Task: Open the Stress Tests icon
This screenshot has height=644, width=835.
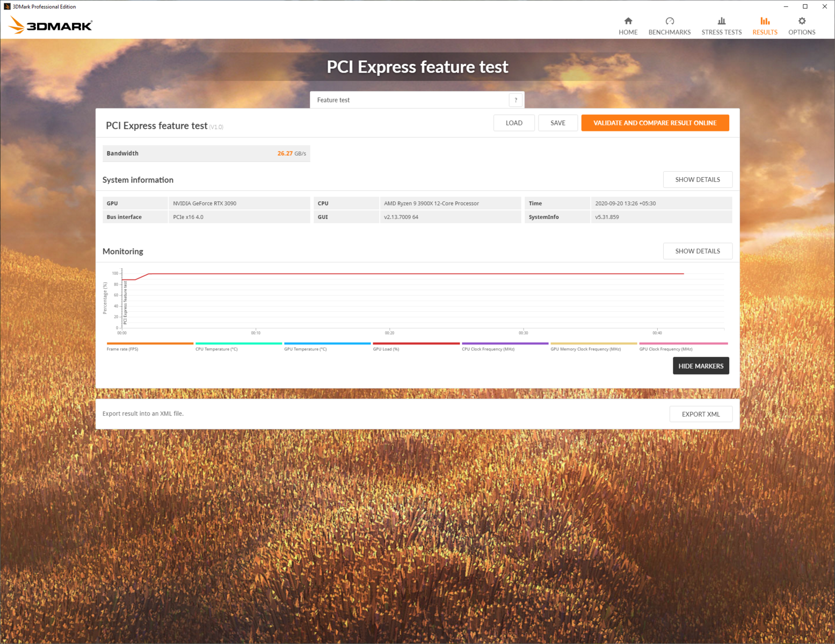Action: point(722,21)
